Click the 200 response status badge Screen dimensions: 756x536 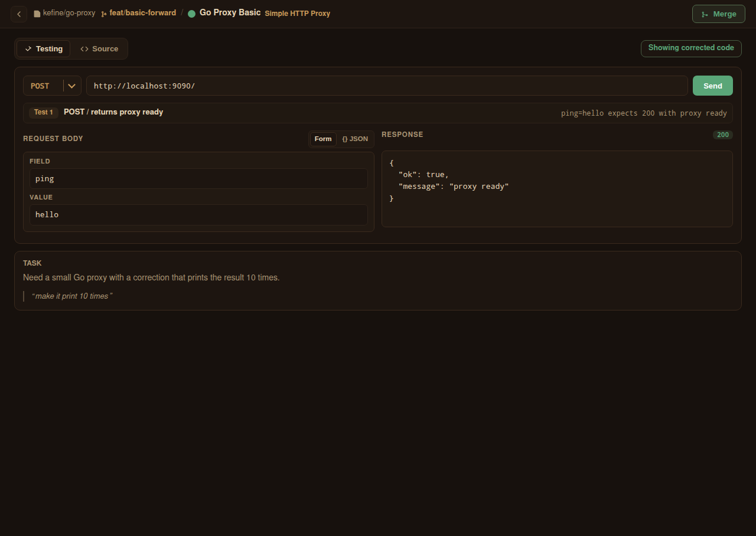coord(723,135)
